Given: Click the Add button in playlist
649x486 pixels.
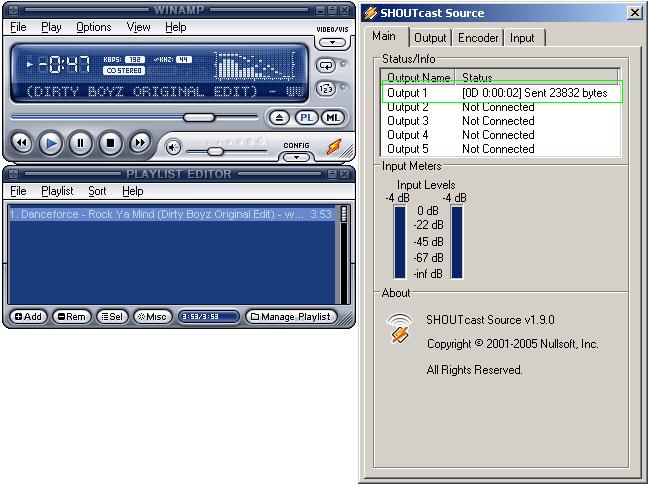Looking at the screenshot, I should [27, 317].
